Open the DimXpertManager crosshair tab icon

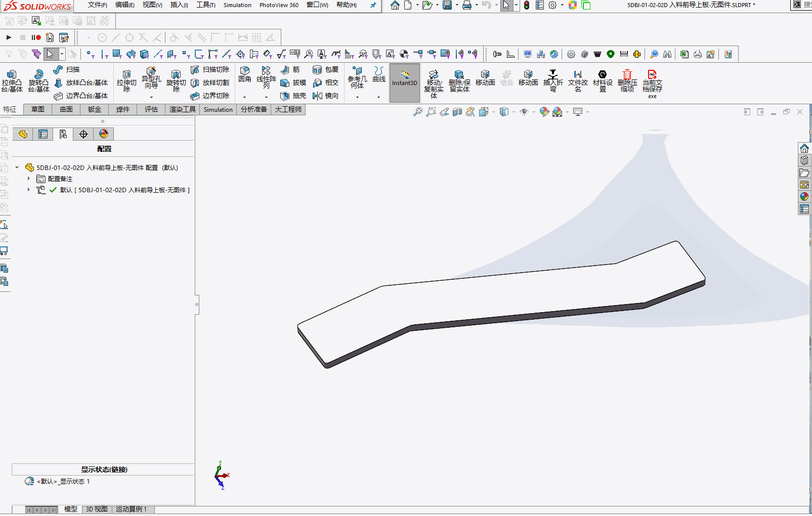point(83,134)
